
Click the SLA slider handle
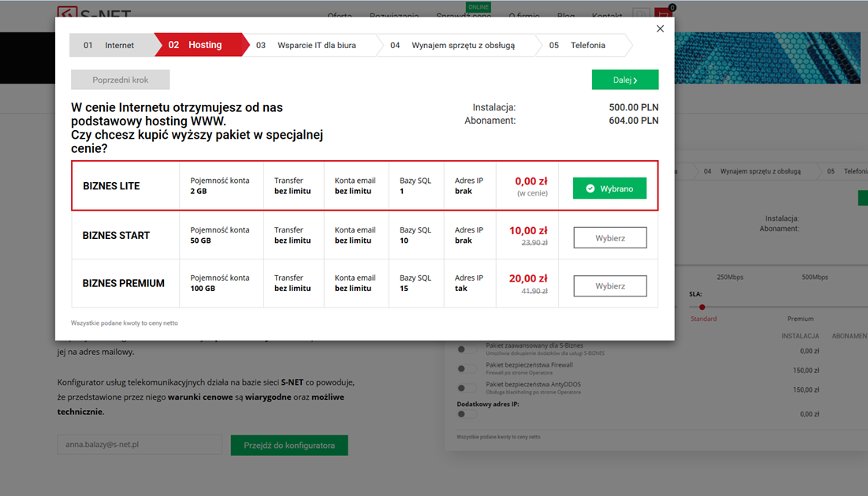click(x=702, y=308)
